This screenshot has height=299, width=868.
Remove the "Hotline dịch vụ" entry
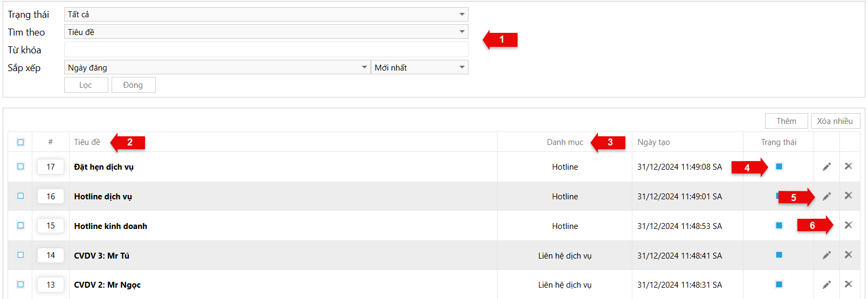[x=848, y=196]
